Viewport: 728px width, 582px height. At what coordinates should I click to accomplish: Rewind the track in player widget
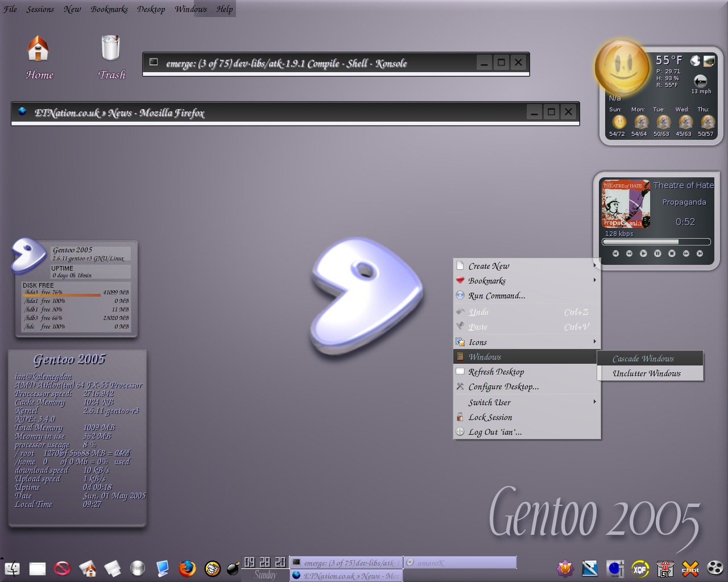pos(629,253)
